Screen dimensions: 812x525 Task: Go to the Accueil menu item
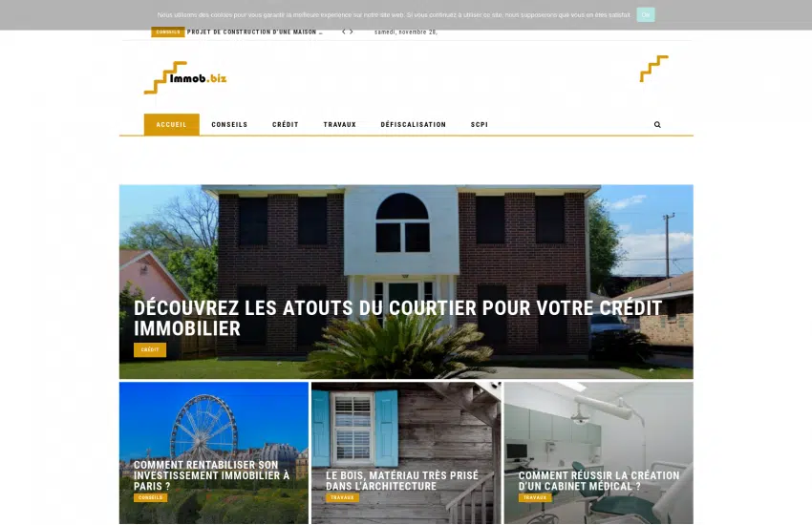click(x=171, y=125)
